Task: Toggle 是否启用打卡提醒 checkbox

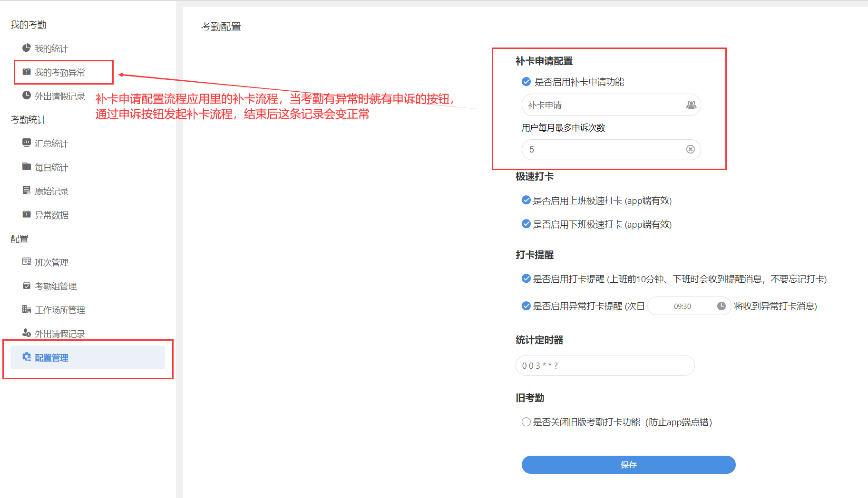Action: point(526,278)
